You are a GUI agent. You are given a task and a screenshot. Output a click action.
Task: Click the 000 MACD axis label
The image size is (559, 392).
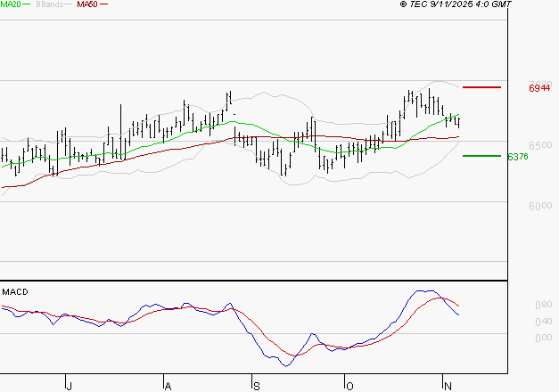point(542,338)
